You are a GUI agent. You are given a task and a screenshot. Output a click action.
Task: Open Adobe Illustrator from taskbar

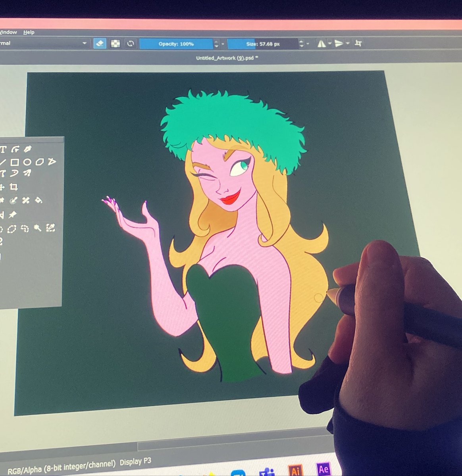[296, 470]
